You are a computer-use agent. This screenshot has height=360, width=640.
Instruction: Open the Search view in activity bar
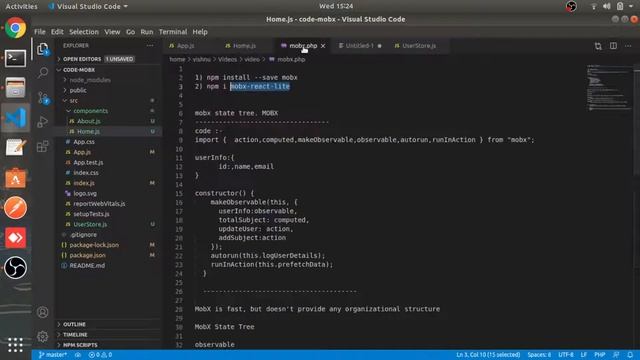(43, 73)
